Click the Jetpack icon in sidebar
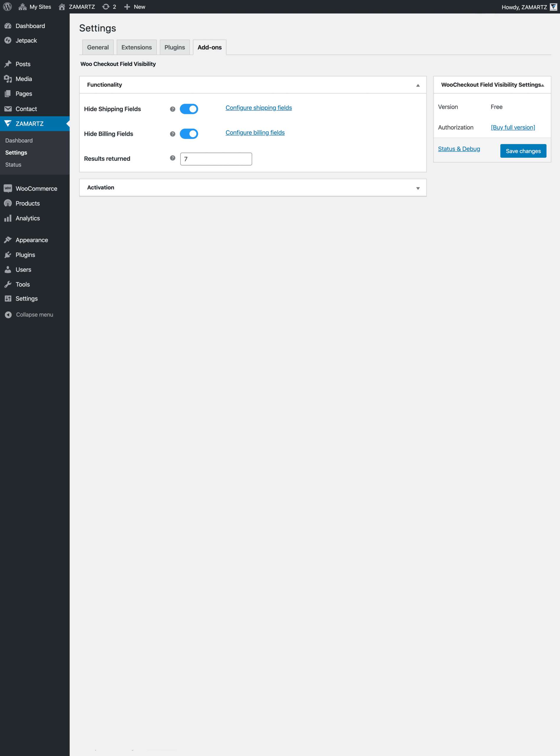Viewport: 560px width, 756px height. (8, 40)
